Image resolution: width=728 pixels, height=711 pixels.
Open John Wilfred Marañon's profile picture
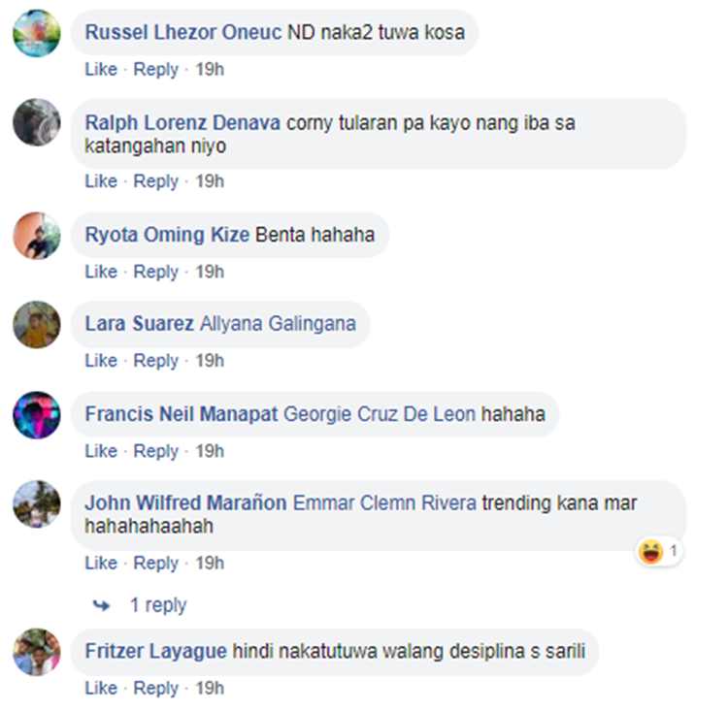(x=37, y=504)
